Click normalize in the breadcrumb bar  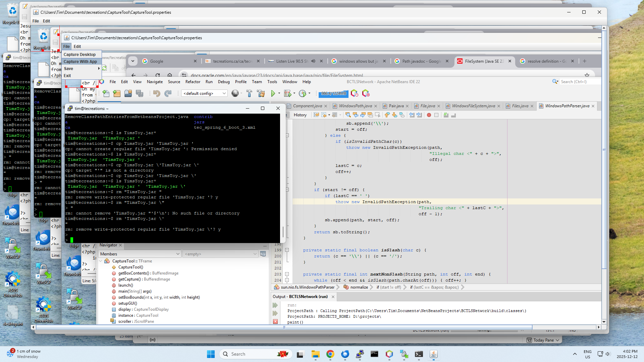(x=359, y=287)
